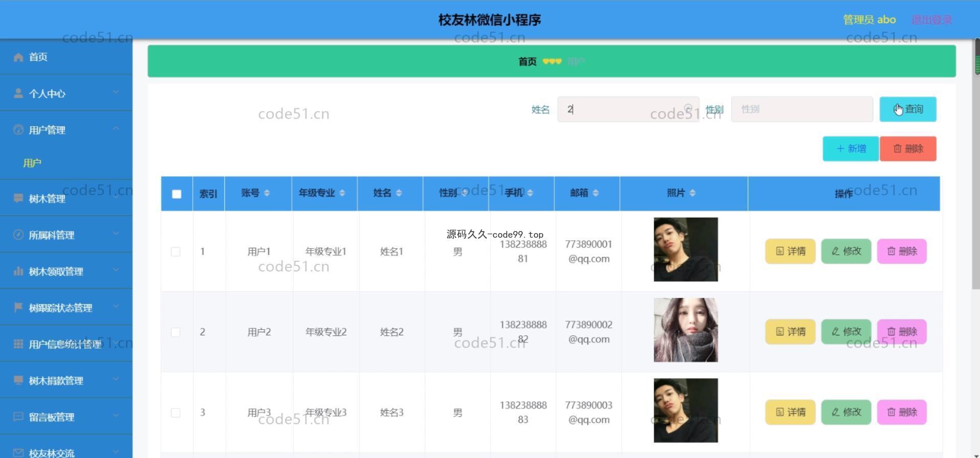Click the 姓名3 table cell
980x458 pixels.
[x=392, y=413]
